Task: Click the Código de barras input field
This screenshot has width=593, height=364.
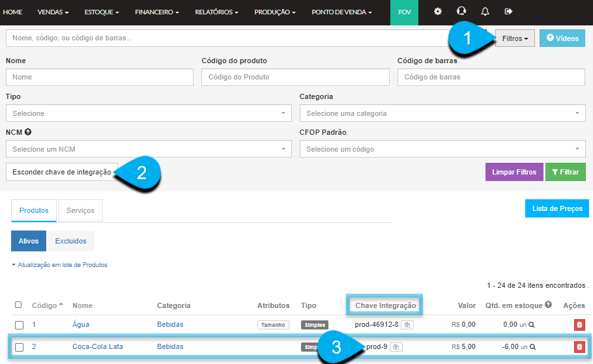Action: pyautogui.click(x=491, y=77)
